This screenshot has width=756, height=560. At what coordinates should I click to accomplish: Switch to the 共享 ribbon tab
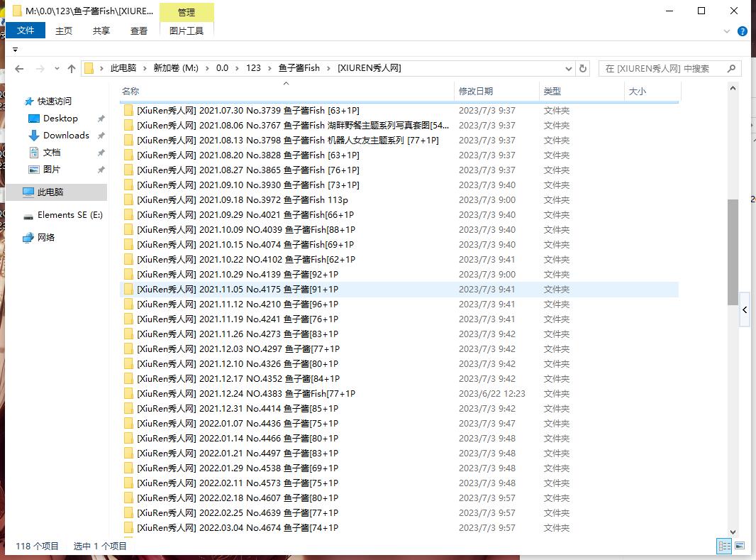[101, 31]
